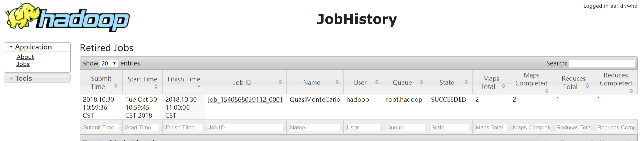The image size is (644, 141).
Task: Click the Retired Jobs heading
Action: (x=106, y=48)
